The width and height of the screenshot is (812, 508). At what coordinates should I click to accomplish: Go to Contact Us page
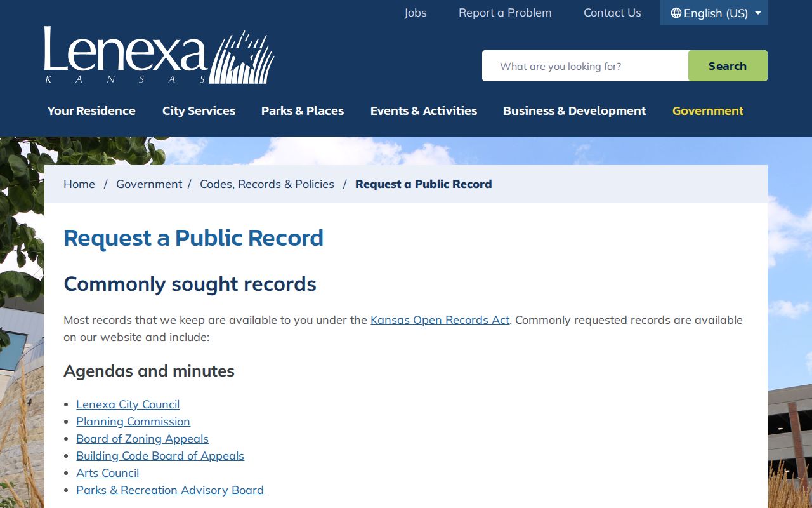(612, 13)
